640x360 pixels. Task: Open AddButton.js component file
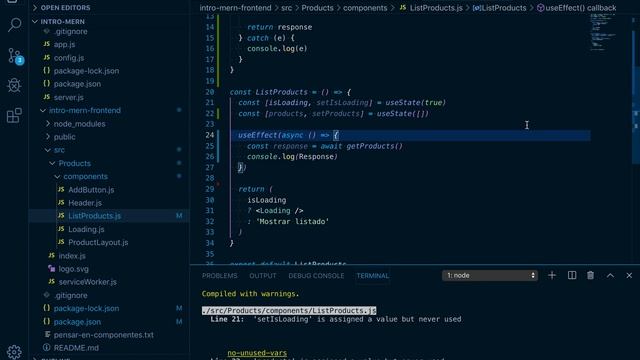91,190
